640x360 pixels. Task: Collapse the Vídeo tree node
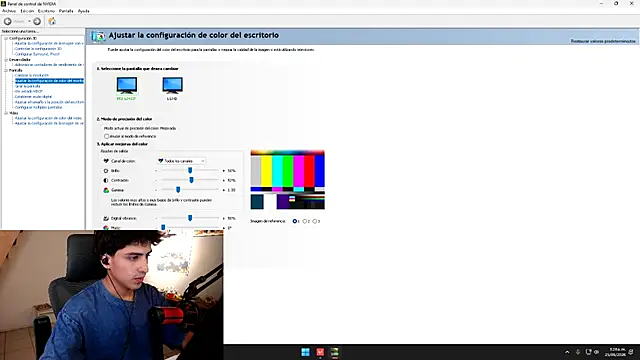pos(6,113)
